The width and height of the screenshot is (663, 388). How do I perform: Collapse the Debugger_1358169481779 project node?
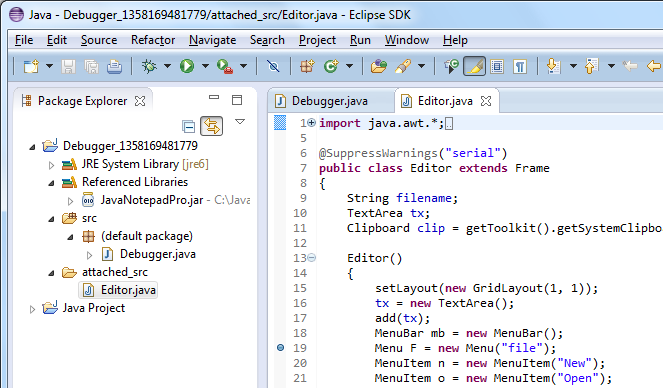point(33,147)
